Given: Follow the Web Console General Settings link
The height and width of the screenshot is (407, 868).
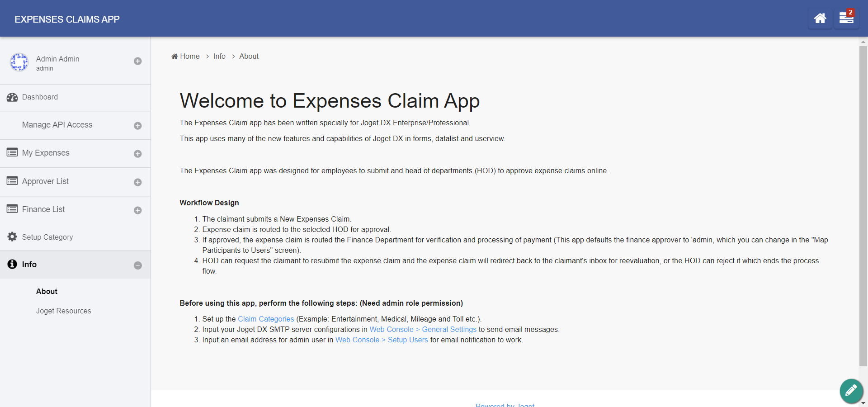Looking at the screenshot, I should coord(423,330).
